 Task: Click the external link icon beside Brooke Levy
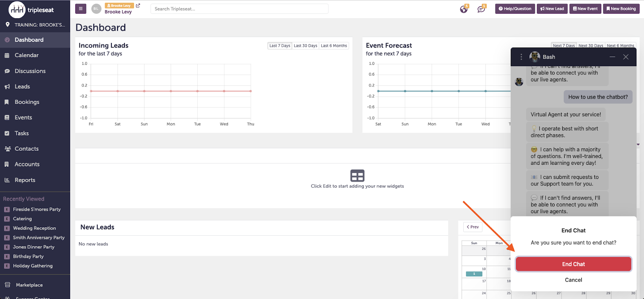[138, 6]
